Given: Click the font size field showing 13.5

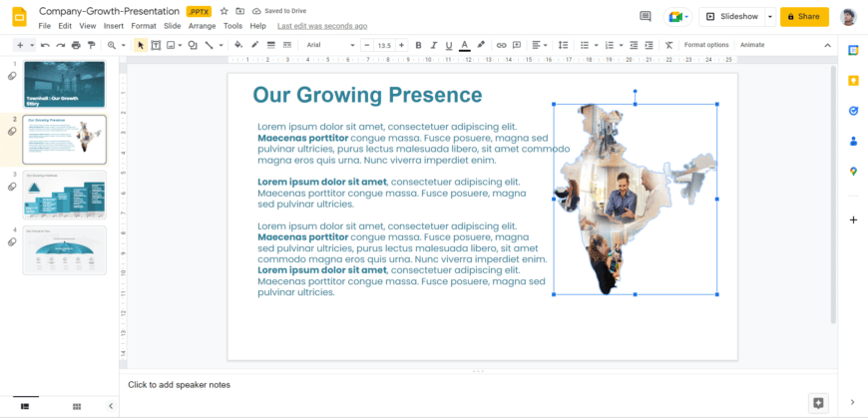Looking at the screenshot, I should (384, 45).
